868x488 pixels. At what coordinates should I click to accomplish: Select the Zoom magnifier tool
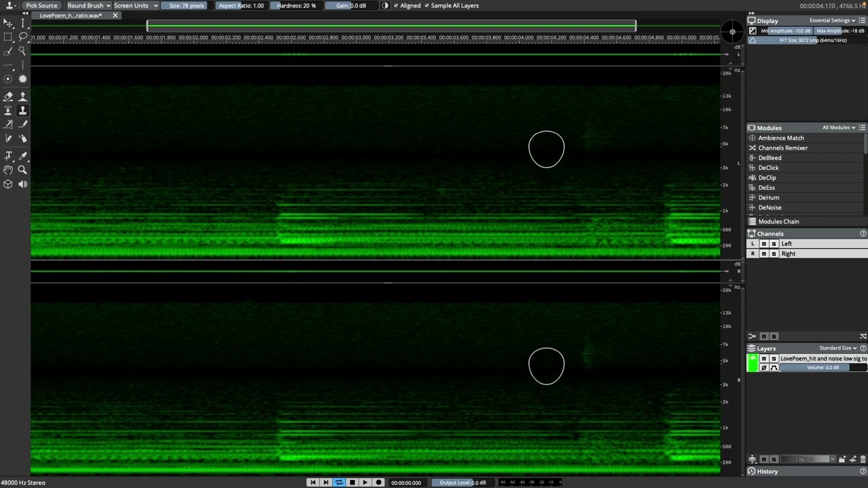click(x=22, y=170)
